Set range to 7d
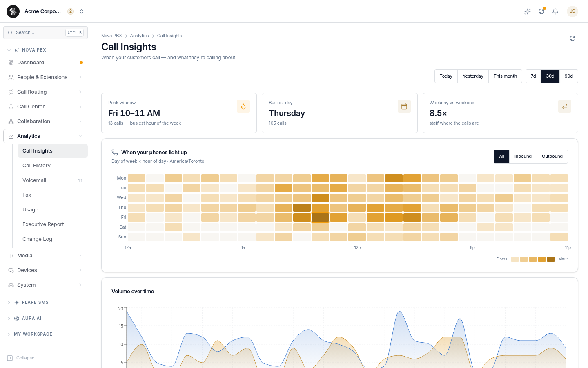The width and height of the screenshot is (588, 368). coord(533,76)
